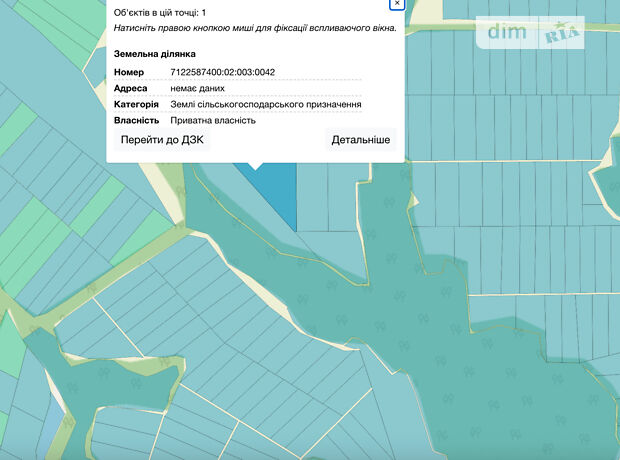The image size is (620, 460).
Task: Click the italic right-click hint text
Action: point(255,28)
